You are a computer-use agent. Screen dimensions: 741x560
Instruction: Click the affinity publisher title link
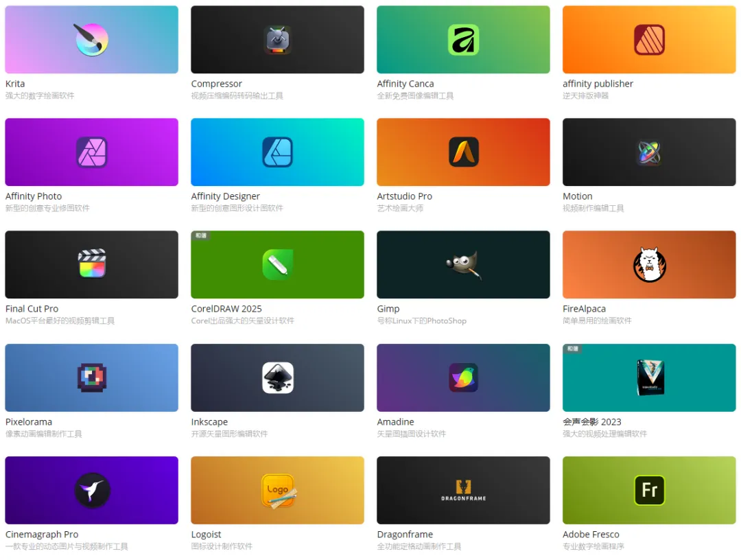(x=598, y=84)
